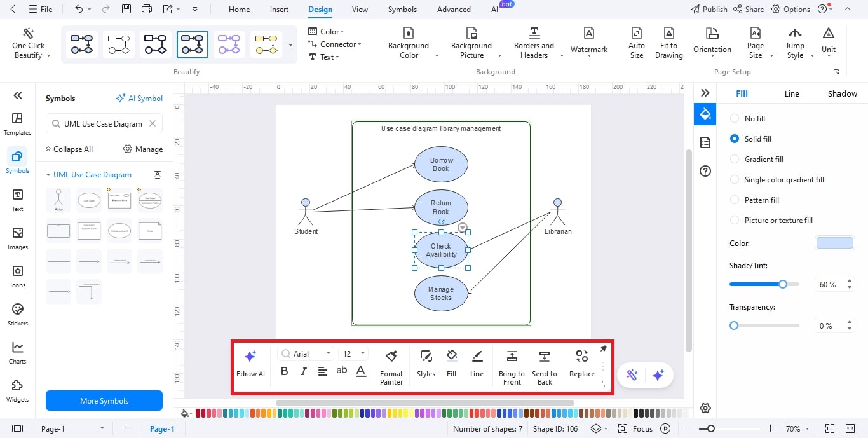
Task: Open the Orientation dropdown
Action: [712, 43]
